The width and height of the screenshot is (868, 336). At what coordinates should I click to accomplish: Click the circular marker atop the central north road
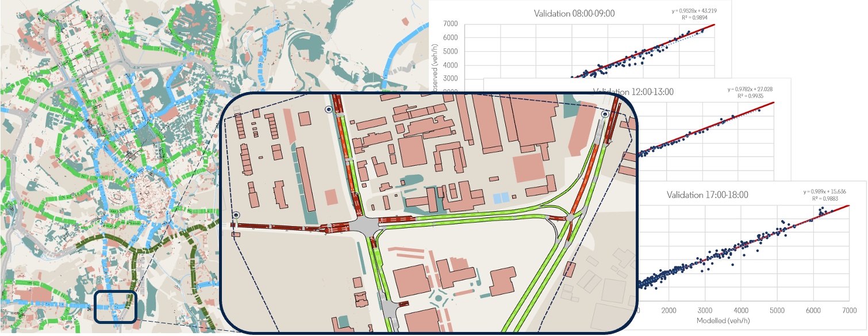pos(328,109)
